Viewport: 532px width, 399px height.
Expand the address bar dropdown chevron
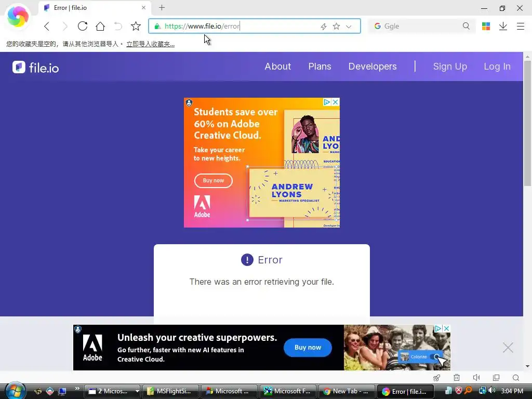(x=349, y=26)
